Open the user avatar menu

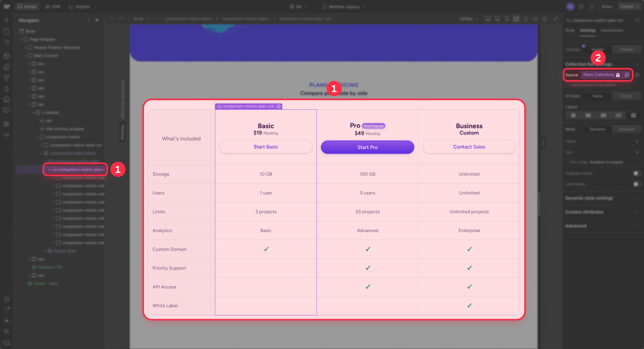point(570,7)
